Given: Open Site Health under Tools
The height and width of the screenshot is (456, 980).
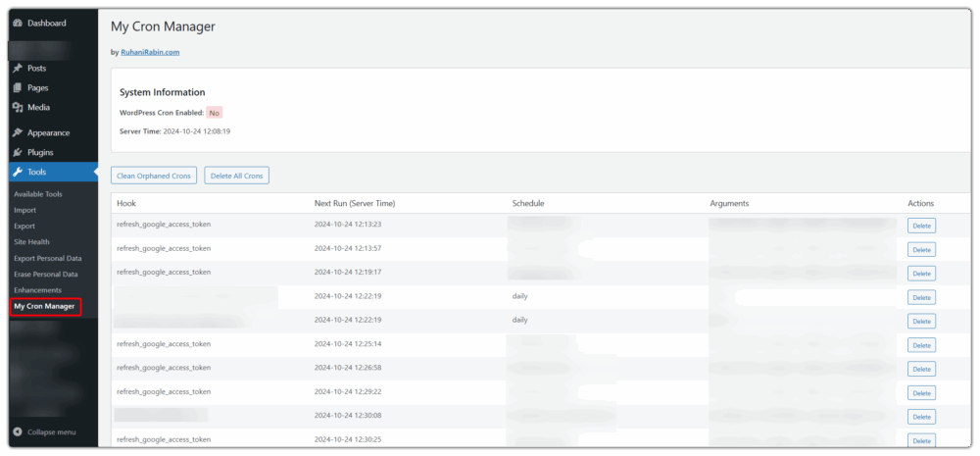Looking at the screenshot, I should (31, 242).
